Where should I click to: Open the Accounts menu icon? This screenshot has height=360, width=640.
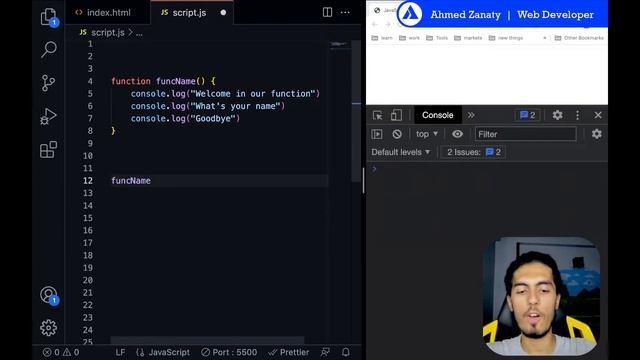coord(49,295)
